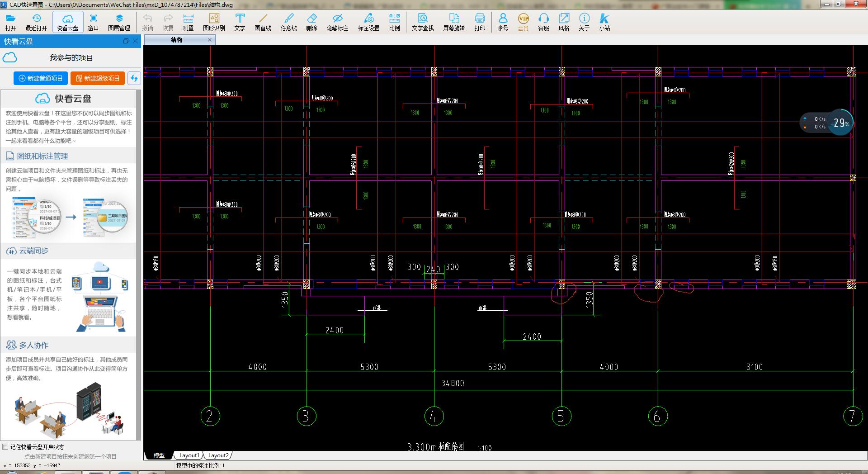Open 客服 customer service

543,22
